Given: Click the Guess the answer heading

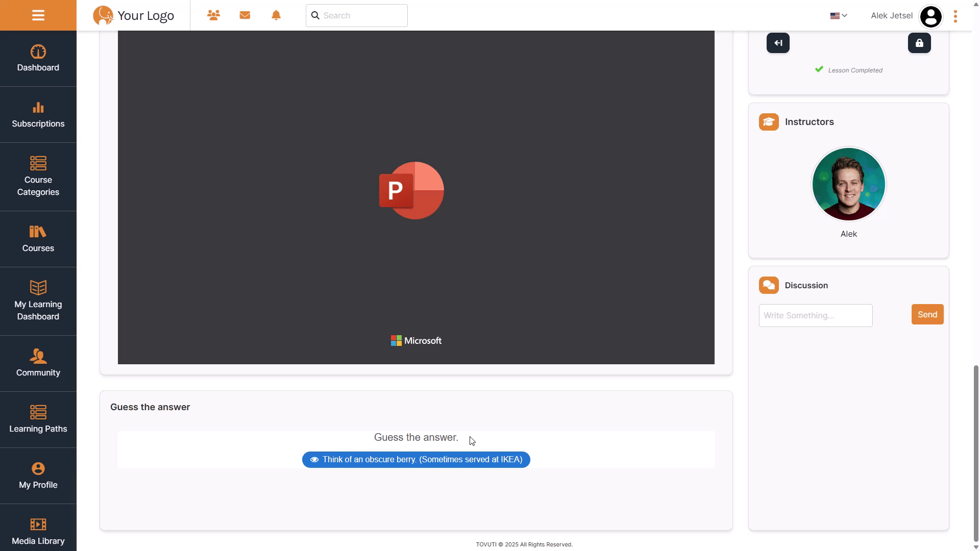Looking at the screenshot, I should 150,407.
